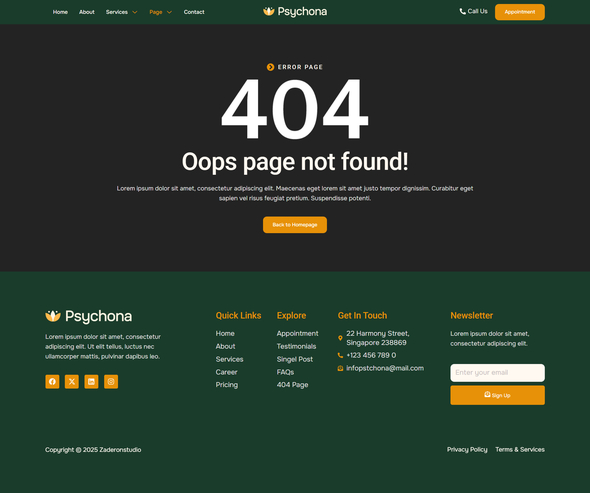590x493 pixels.
Task: Click the phone icon beside Call Us
Action: pos(462,11)
